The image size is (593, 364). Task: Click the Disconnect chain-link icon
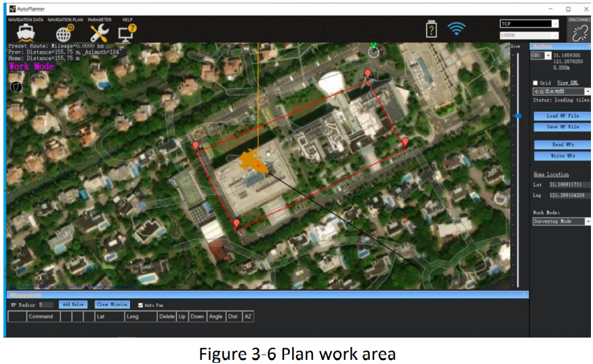coord(579,33)
